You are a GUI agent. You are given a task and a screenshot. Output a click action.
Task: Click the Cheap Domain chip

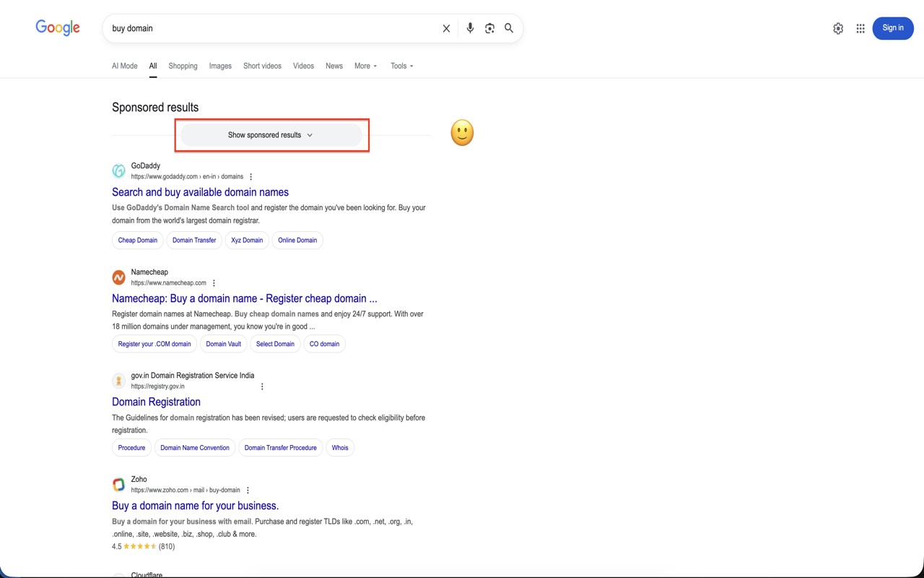(138, 240)
